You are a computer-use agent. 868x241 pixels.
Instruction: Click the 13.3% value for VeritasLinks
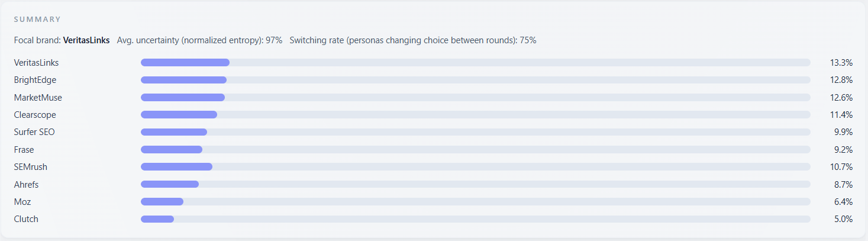point(841,63)
